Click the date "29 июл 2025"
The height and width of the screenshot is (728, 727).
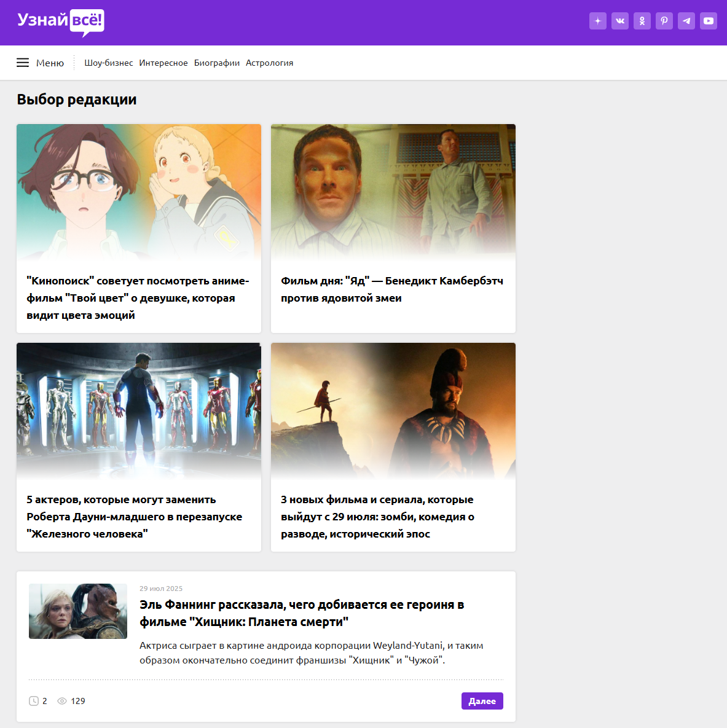pos(161,589)
